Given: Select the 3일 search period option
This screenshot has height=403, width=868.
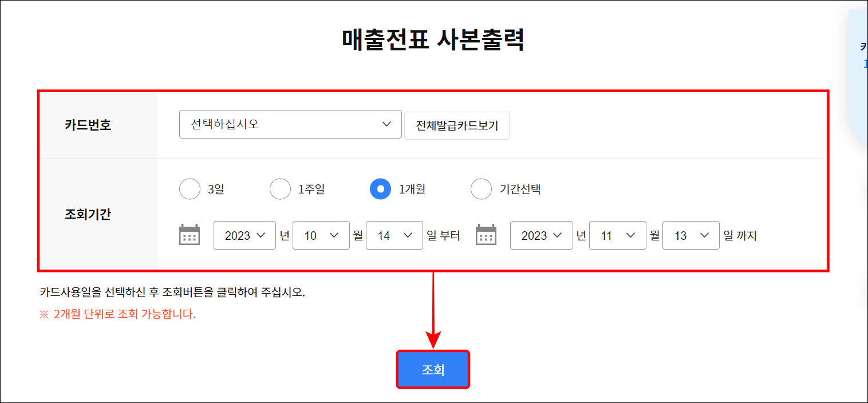Looking at the screenshot, I should coord(190,189).
